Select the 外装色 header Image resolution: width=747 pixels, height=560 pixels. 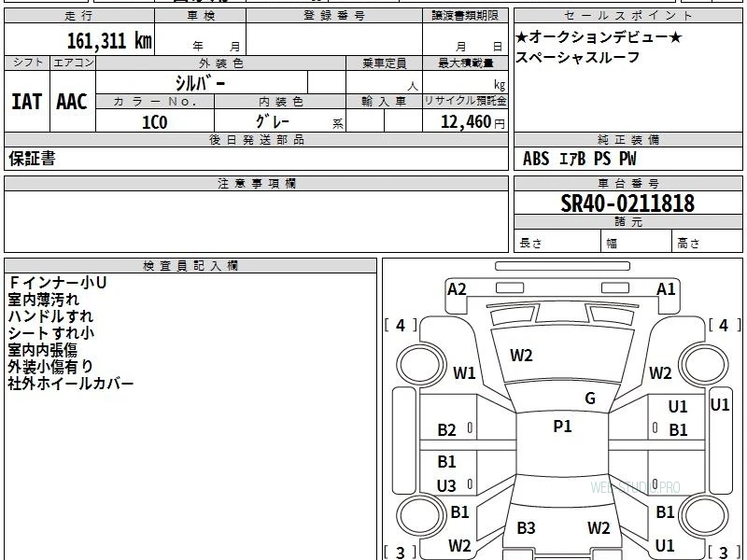click(x=220, y=63)
